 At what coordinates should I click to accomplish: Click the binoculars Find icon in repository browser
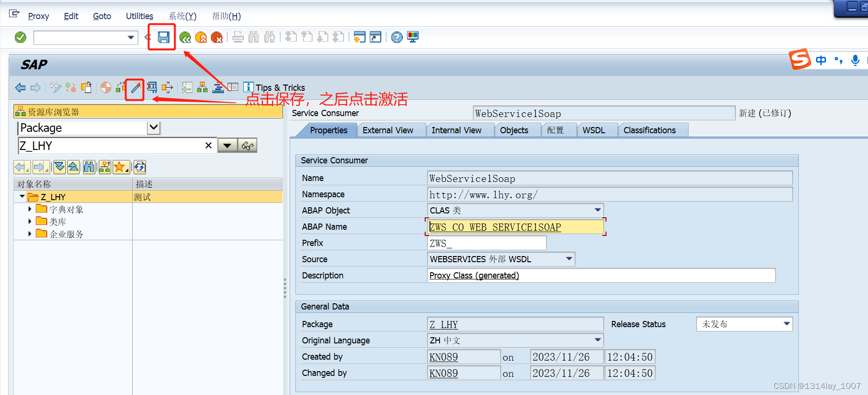pyautogui.click(x=89, y=167)
